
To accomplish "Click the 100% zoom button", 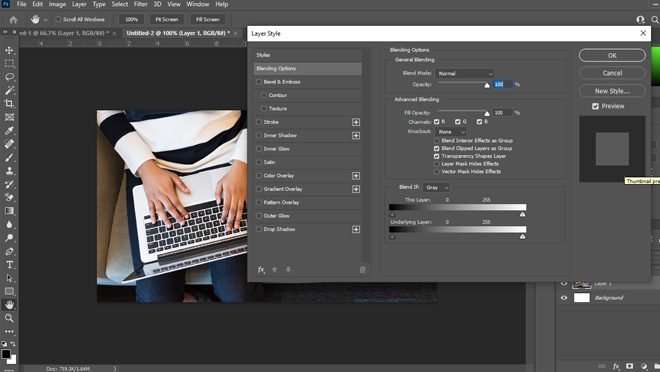I will 131,19.
